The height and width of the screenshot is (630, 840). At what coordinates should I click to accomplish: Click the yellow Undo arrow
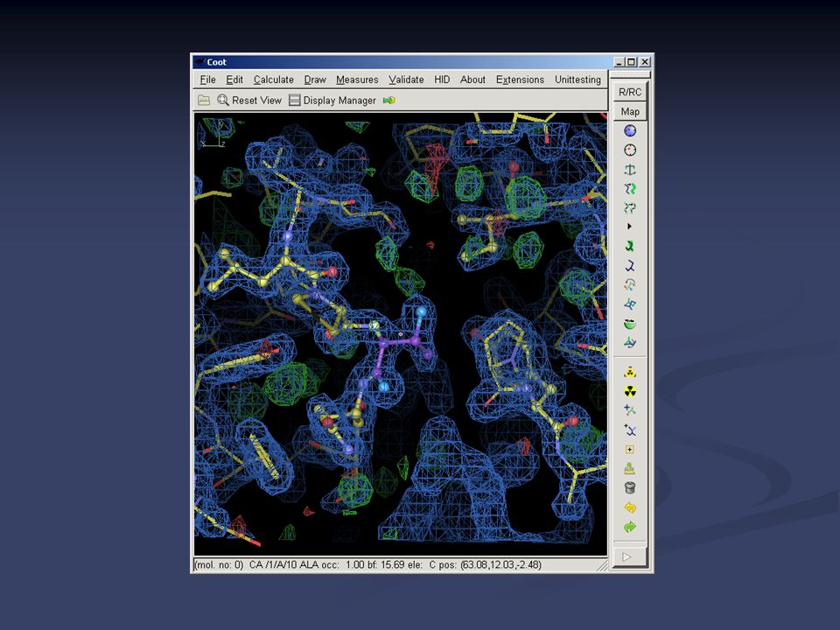630,507
